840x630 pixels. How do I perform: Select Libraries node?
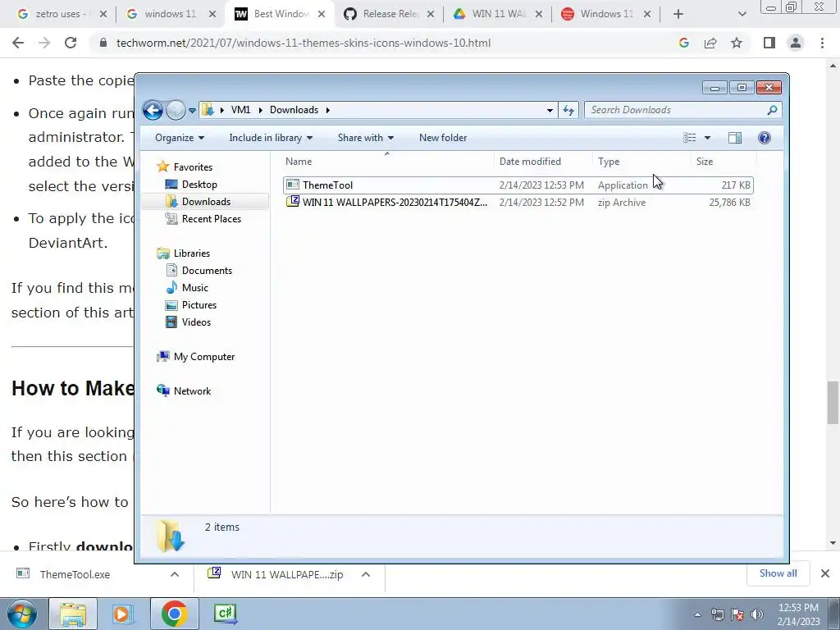[192, 253]
